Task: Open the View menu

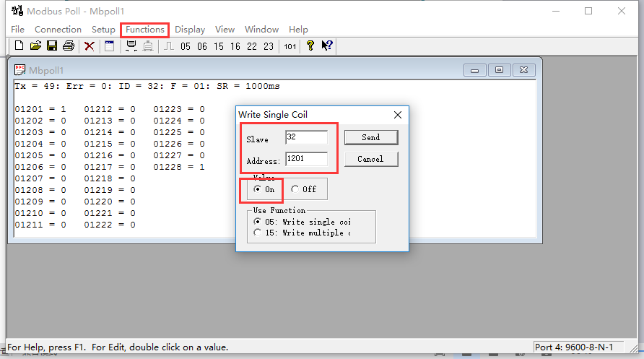Action: coord(225,30)
